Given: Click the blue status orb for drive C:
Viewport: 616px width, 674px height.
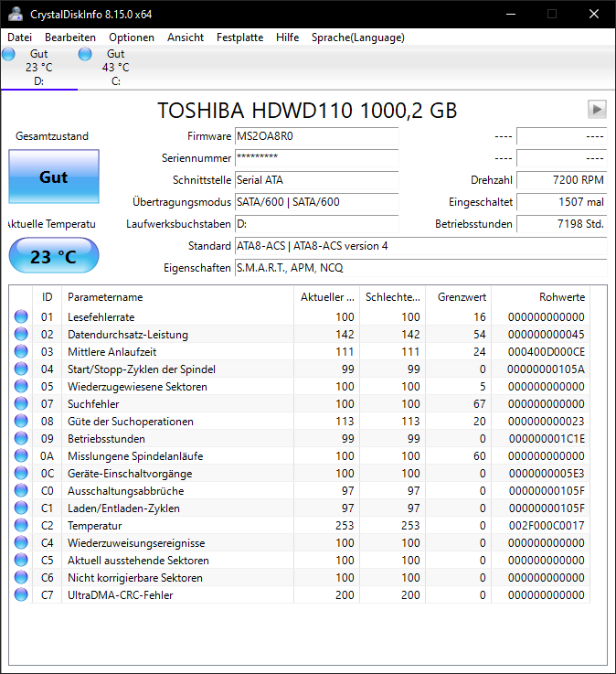Looking at the screenshot, I should 85,54.
